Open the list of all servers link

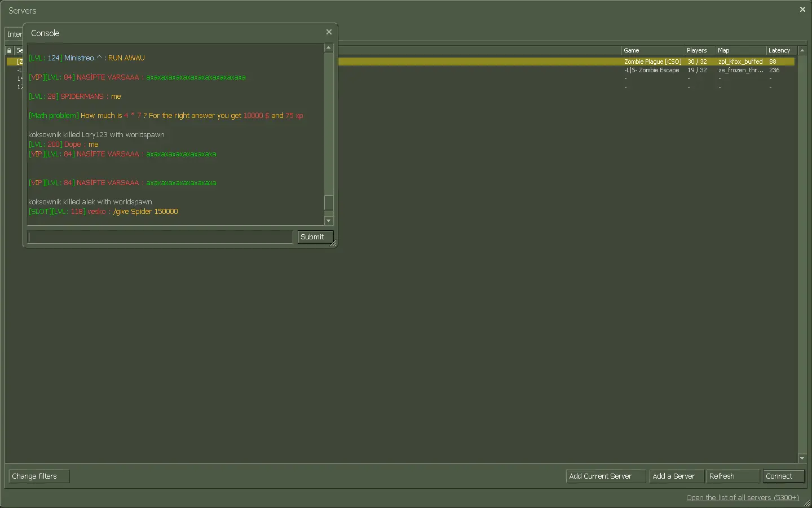click(743, 498)
